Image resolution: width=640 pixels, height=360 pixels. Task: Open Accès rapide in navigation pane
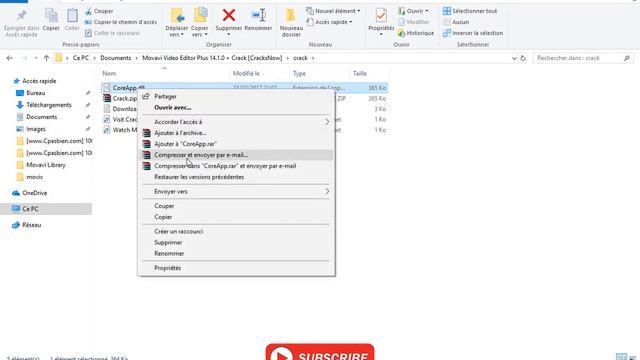39,81
